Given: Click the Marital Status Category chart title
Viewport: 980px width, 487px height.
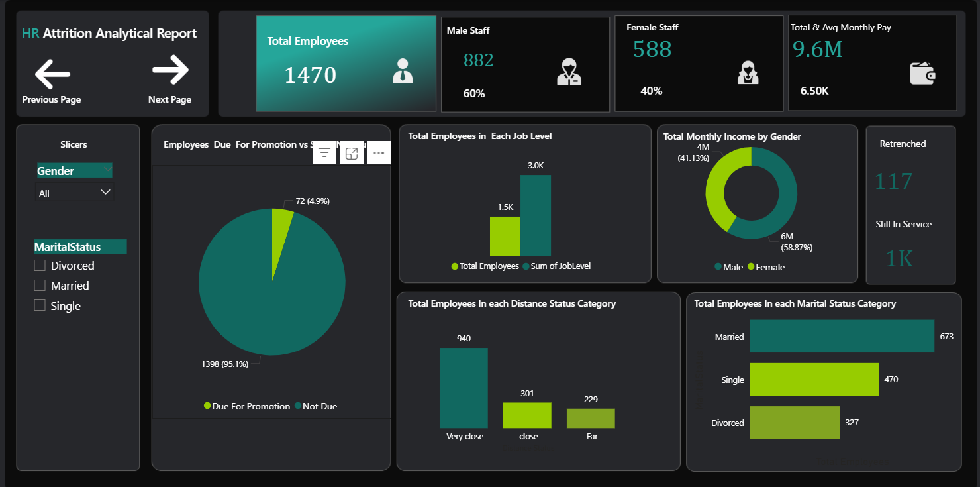Looking at the screenshot, I should click(795, 303).
